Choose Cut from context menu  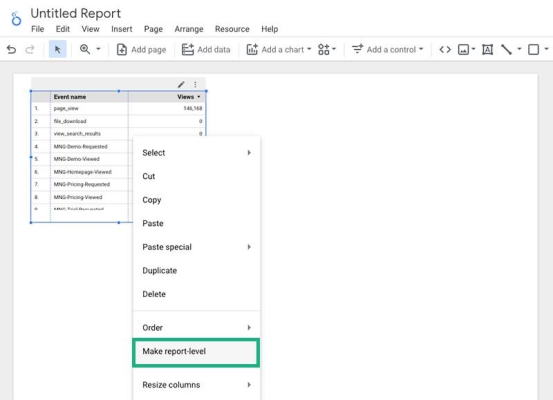(x=196, y=176)
